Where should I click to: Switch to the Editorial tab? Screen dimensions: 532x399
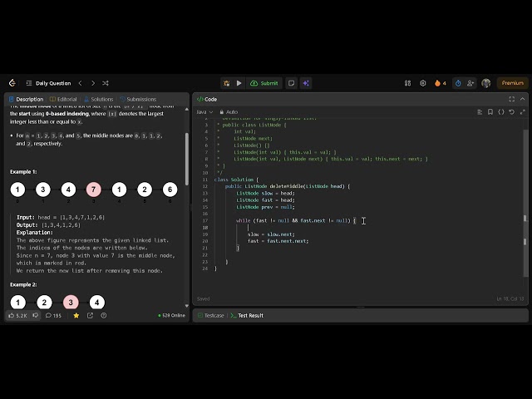pyautogui.click(x=63, y=99)
